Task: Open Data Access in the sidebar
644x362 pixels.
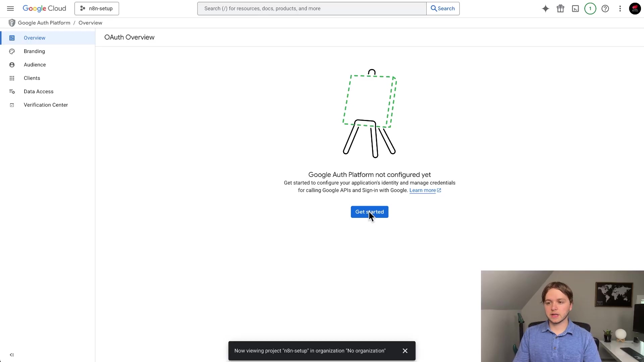Action: pyautogui.click(x=48, y=92)
